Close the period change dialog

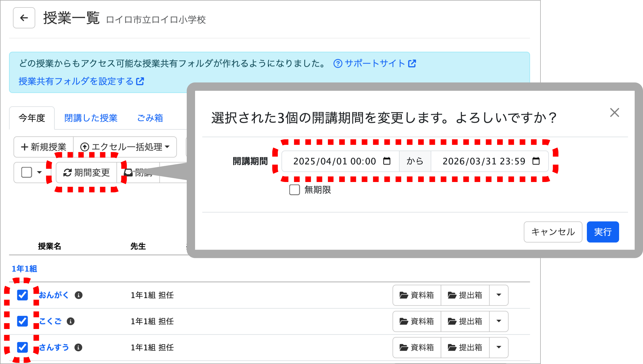(x=614, y=113)
